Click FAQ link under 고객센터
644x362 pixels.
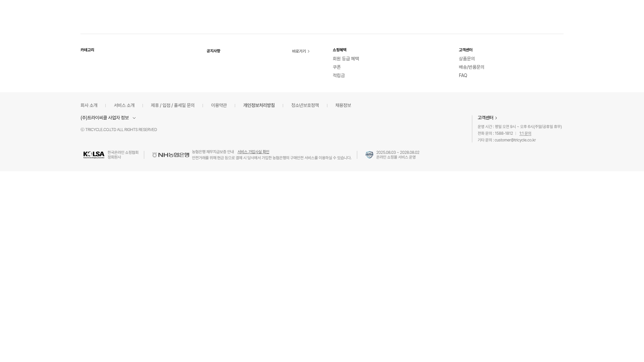[x=463, y=75]
